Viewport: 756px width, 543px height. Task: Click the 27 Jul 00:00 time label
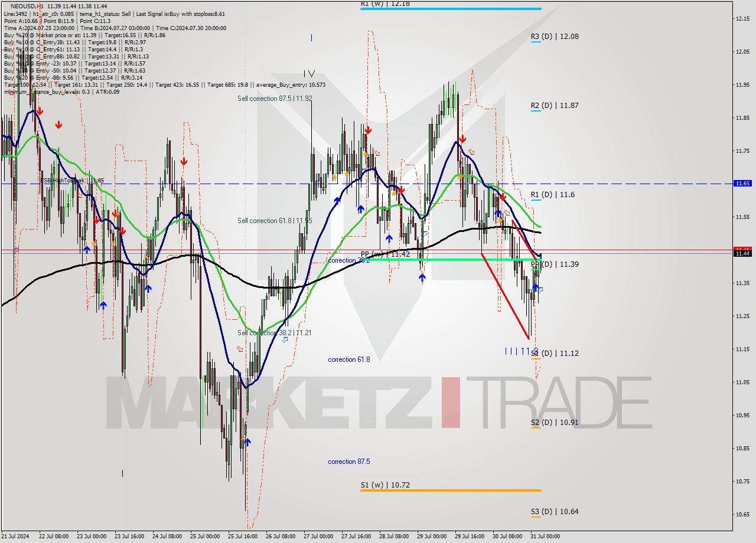(x=318, y=537)
